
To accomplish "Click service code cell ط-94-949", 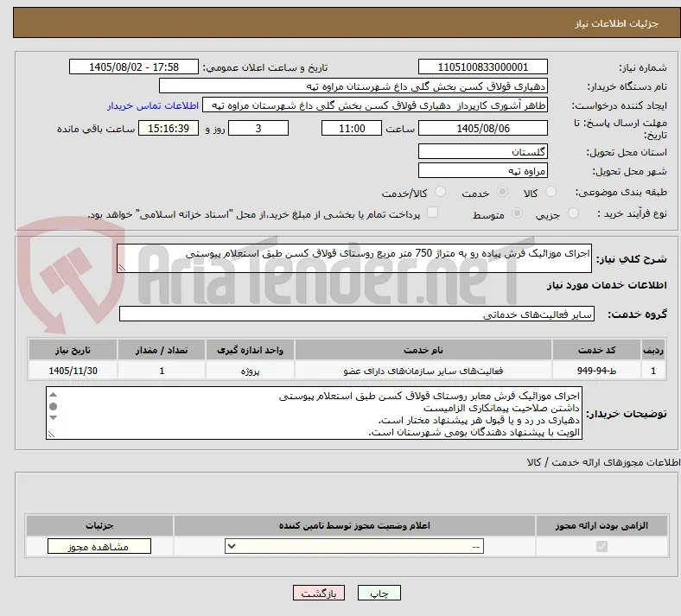I will 597,371.
